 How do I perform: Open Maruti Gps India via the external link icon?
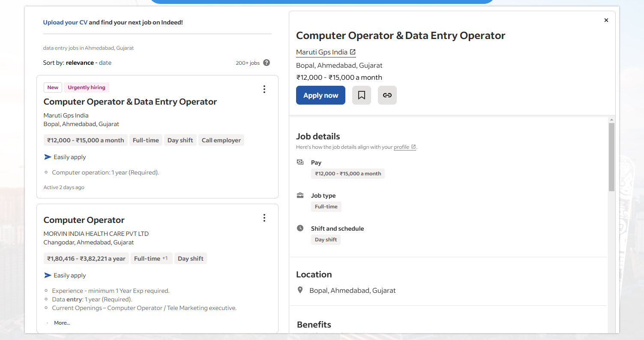tap(353, 51)
